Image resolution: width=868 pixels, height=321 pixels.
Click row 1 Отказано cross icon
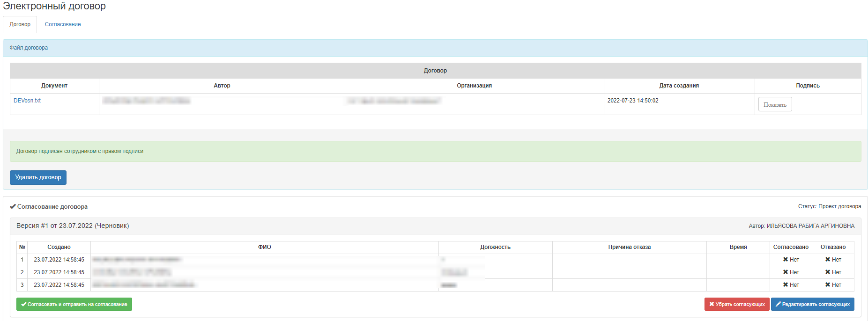[828, 260]
